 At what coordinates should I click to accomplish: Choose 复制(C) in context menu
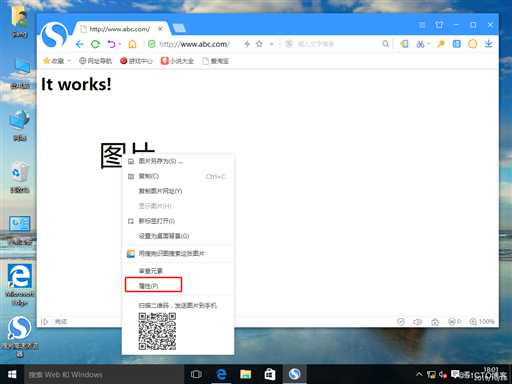tap(178, 176)
